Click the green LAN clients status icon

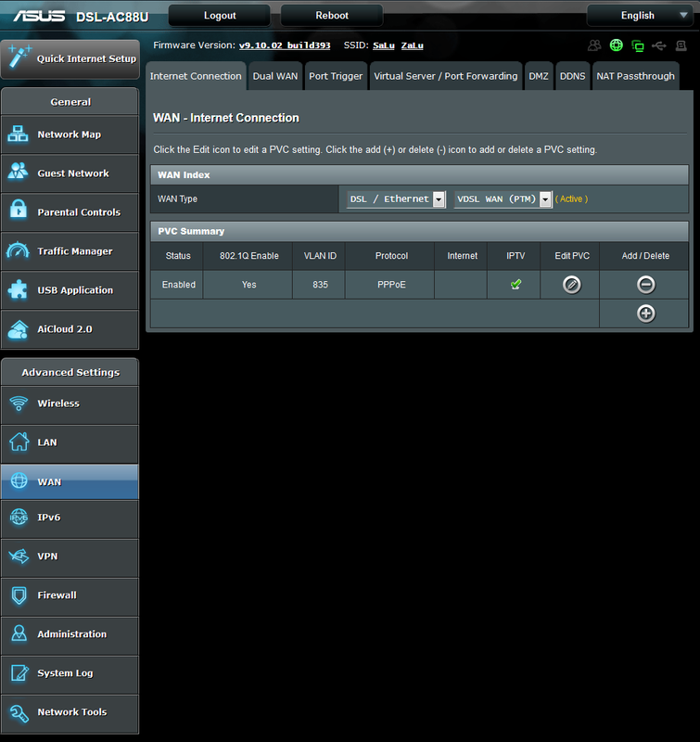pos(638,45)
